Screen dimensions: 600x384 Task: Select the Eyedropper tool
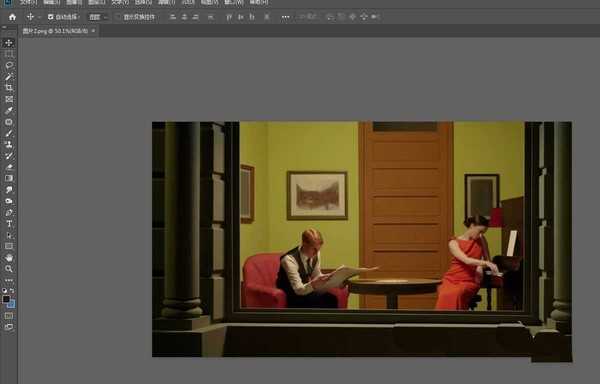(9, 111)
